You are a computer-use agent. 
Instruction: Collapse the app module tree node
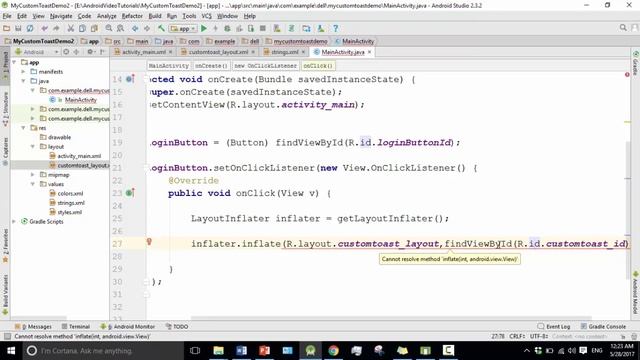15,62
